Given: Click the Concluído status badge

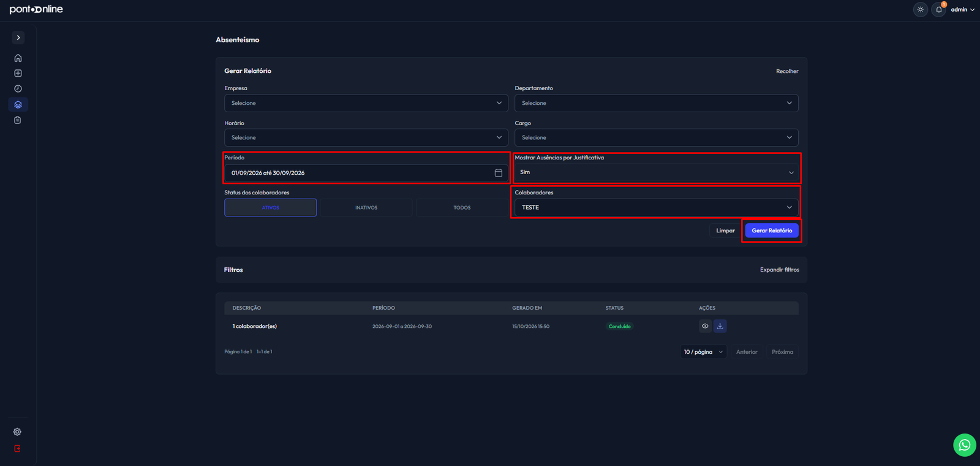Looking at the screenshot, I should pyautogui.click(x=619, y=326).
